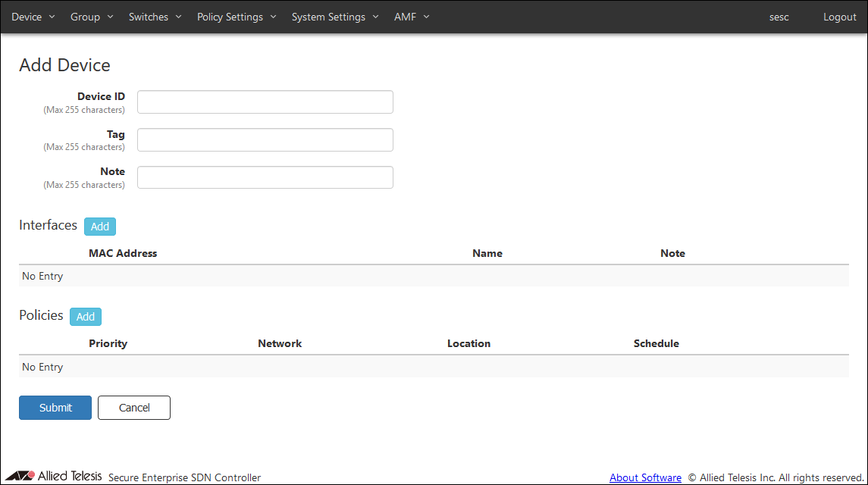Expand the Policy Settings menu
Image resolution: width=868 pixels, height=485 pixels.
237,17
